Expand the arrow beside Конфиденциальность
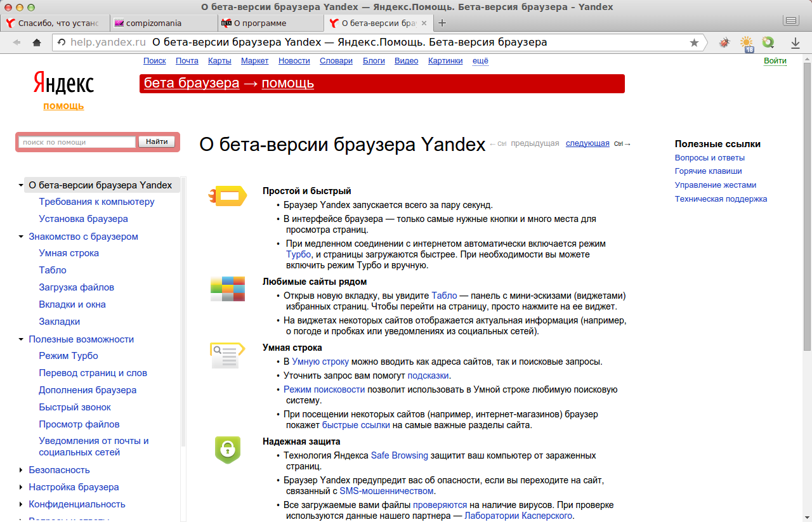The width and height of the screenshot is (812, 522). pyautogui.click(x=21, y=505)
